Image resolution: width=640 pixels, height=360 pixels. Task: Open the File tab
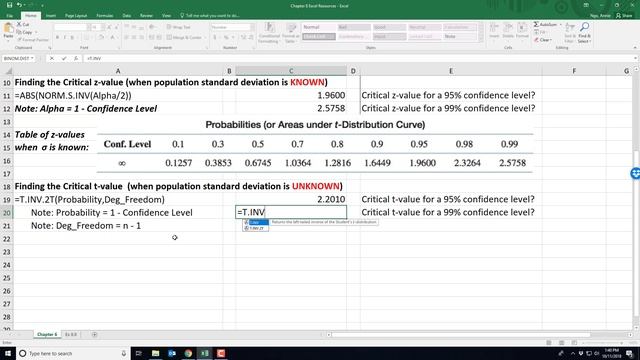tap(9, 16)
